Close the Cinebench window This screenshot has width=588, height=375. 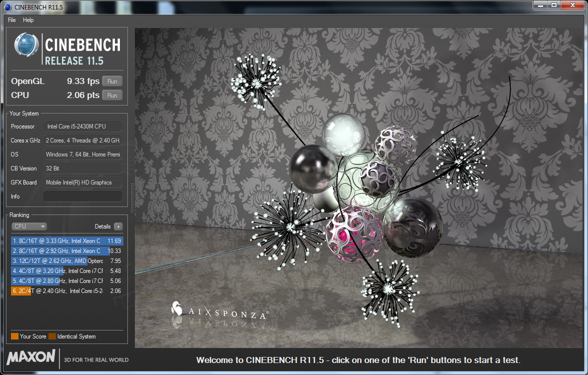pos(573,5)
